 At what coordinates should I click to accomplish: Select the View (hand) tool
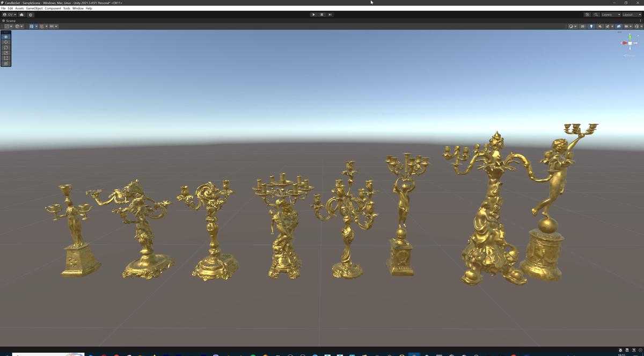tap(6, 37)
